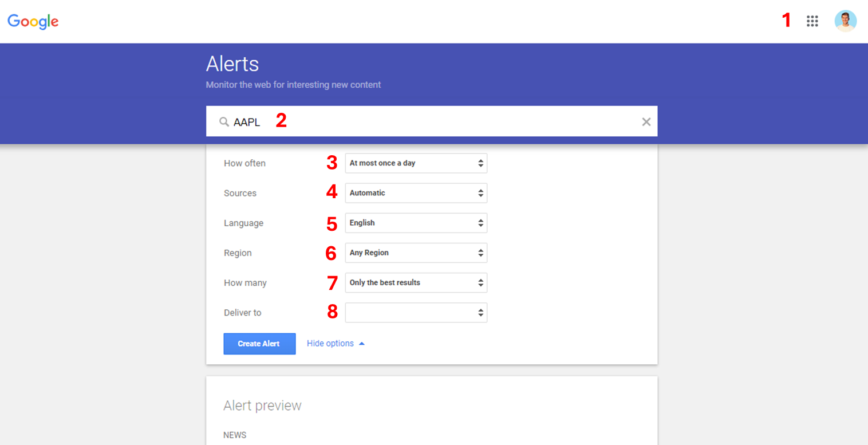Viewport: 868px width, 445px height.
Task: Clear the AAPL search query
Action: pyautogui.click(x=646, y=121)
